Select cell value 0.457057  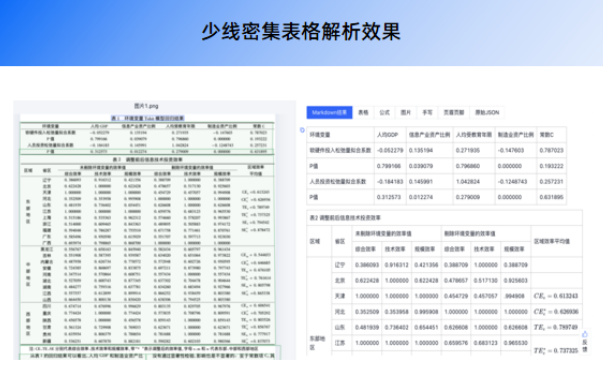486,296
